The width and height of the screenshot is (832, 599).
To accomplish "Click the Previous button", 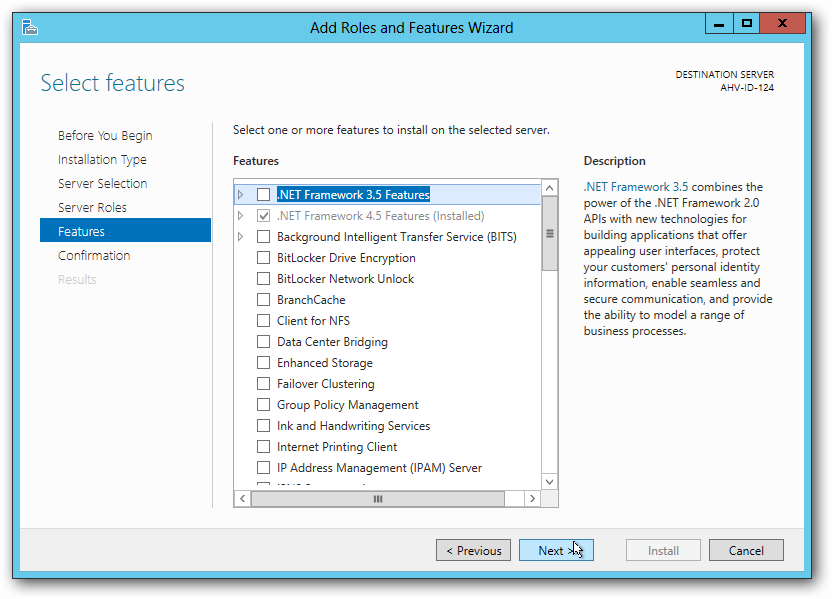I will (473, 550).
